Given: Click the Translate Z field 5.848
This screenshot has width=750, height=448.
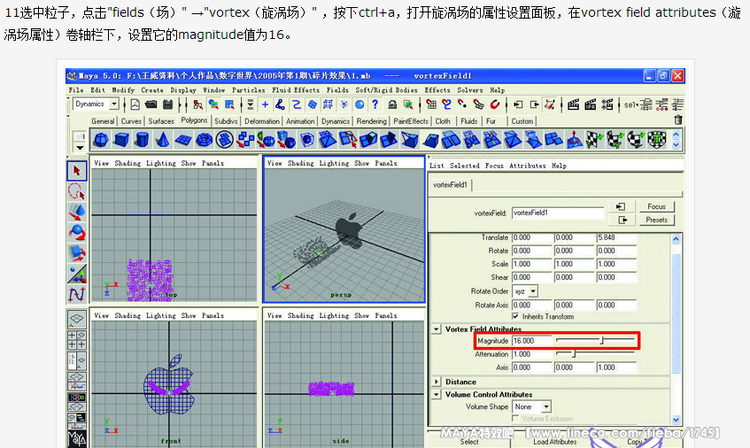Looking at the screenshot, I should click(x=616, y=238).
